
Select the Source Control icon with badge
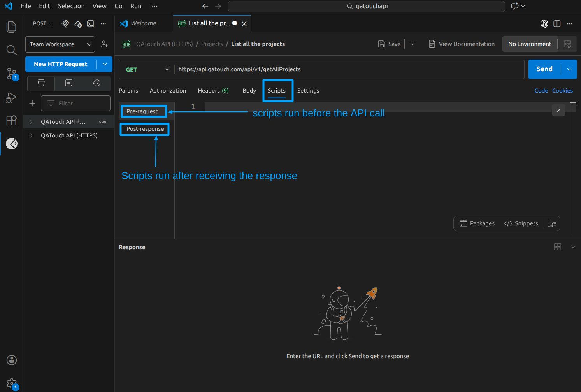(11, 74)
